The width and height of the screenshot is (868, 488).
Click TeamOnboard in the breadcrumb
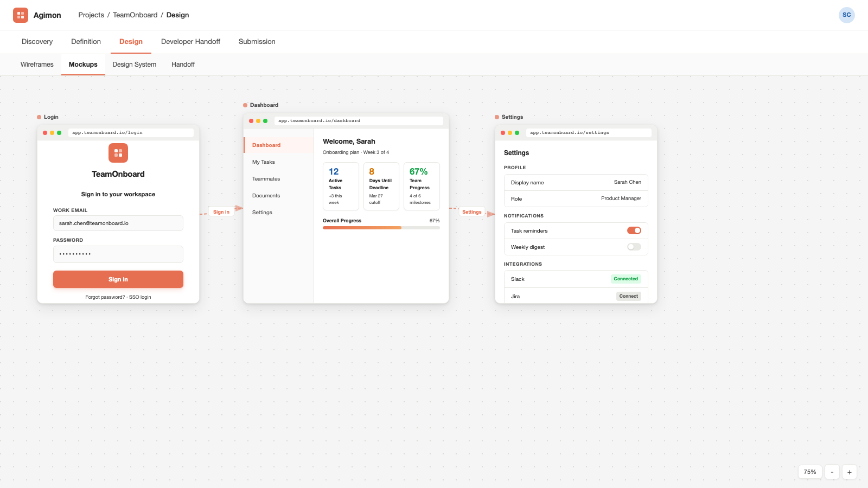coord(135,15)
